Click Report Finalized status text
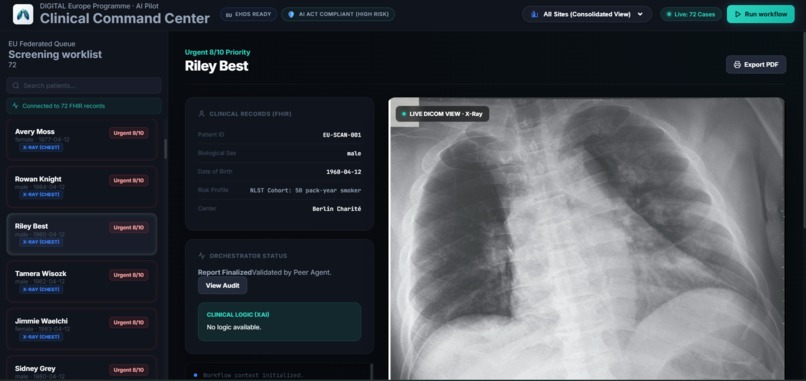The width and height of the screenshot is (806, 381). coord(225,273)
